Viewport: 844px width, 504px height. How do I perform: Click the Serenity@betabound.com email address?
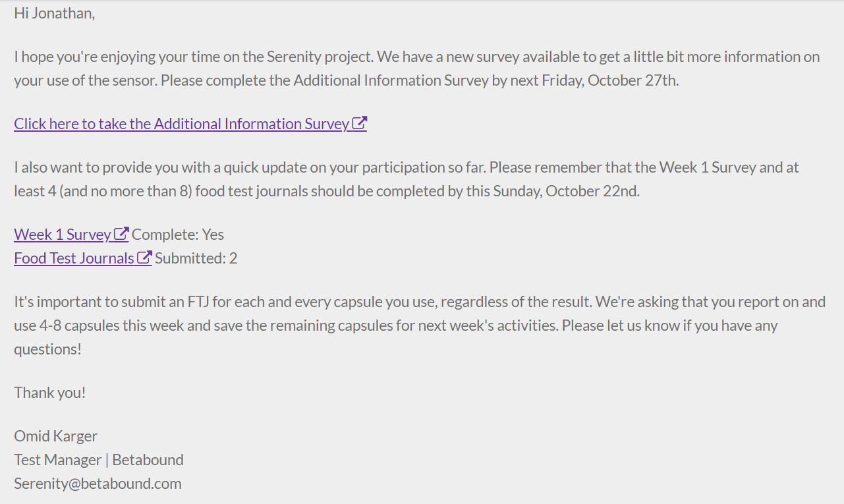click(x=98, y=484)
